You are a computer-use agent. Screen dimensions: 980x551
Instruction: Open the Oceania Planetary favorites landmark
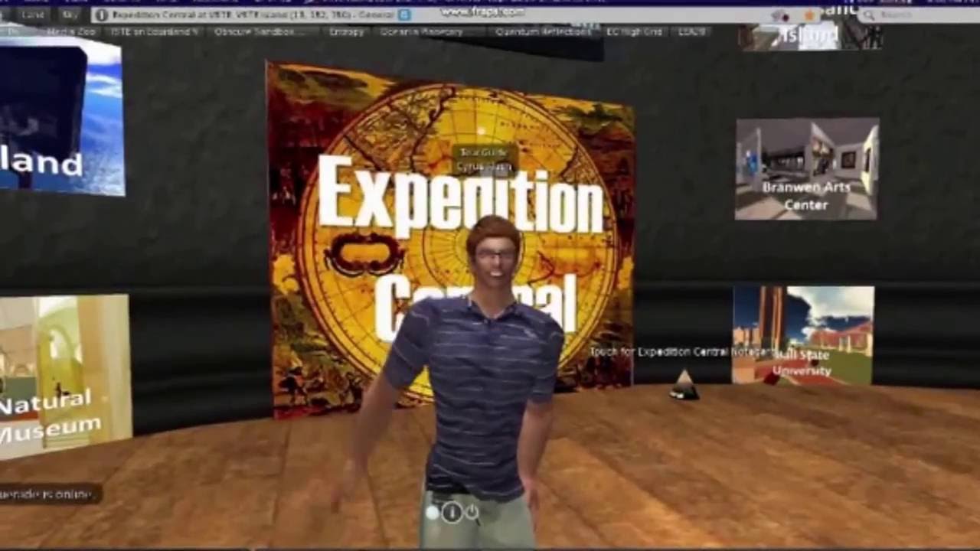[422, 32]
